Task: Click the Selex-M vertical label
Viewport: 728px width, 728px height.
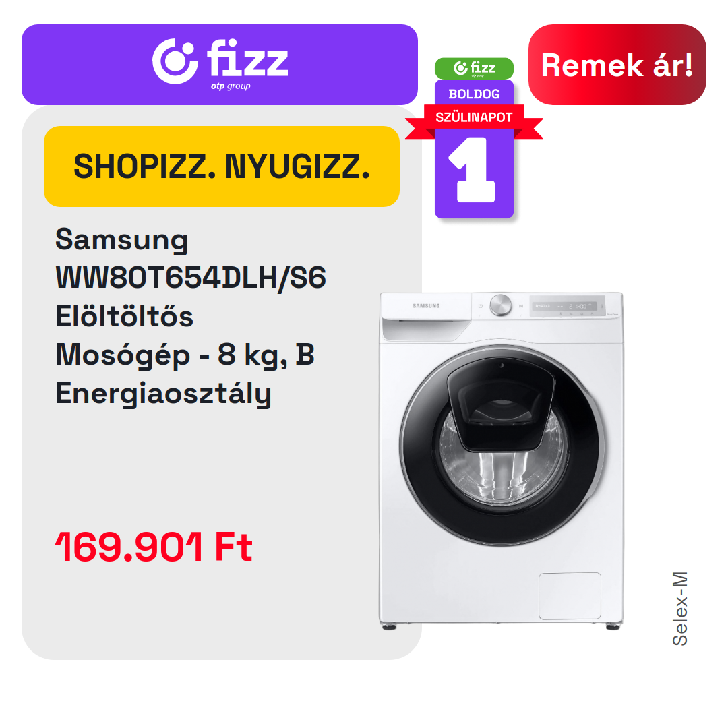Action: (679, 609)
